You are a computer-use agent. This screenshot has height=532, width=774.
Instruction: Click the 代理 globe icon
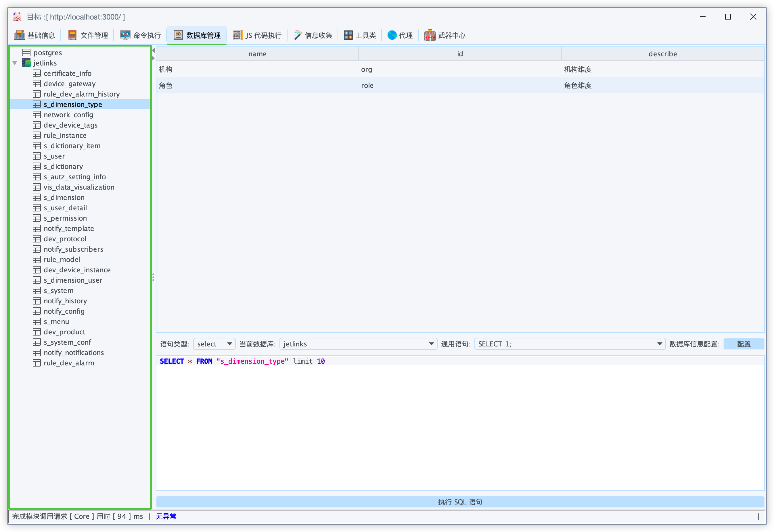(x=392, y=35)
